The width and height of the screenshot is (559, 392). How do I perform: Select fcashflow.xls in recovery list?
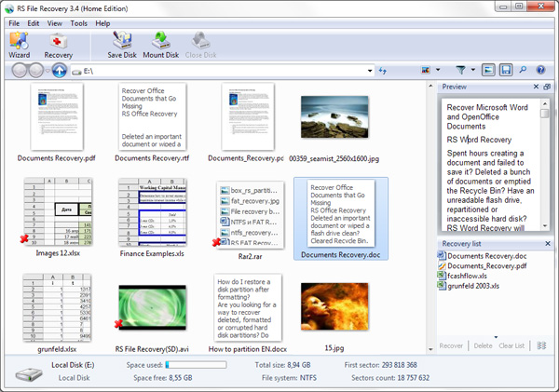click(x=462, y=276)
